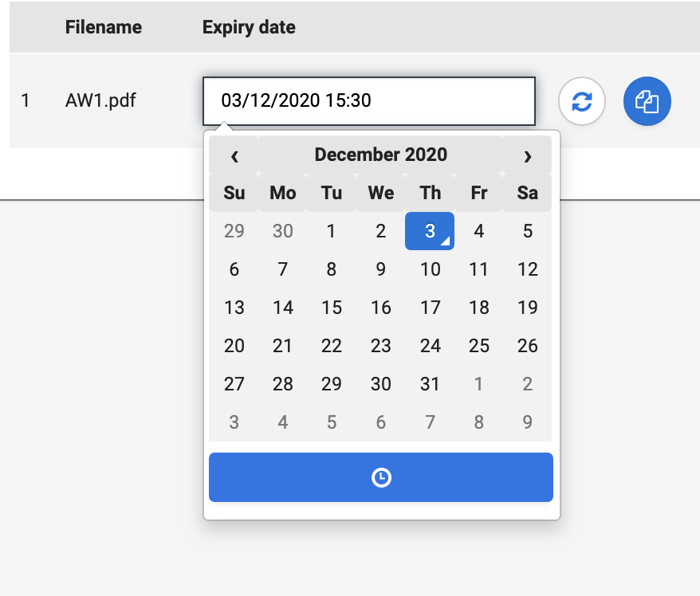Viewport: 700px width, 596px height.
Task: Go to next month arrow
Action: click(527, 155)
